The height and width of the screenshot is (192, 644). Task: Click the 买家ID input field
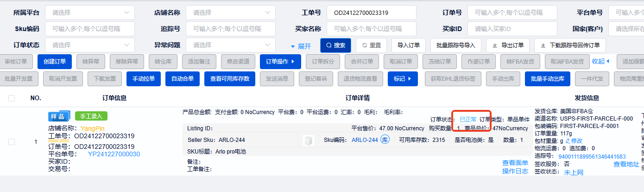pyautogui.click(x=512, y=29)
